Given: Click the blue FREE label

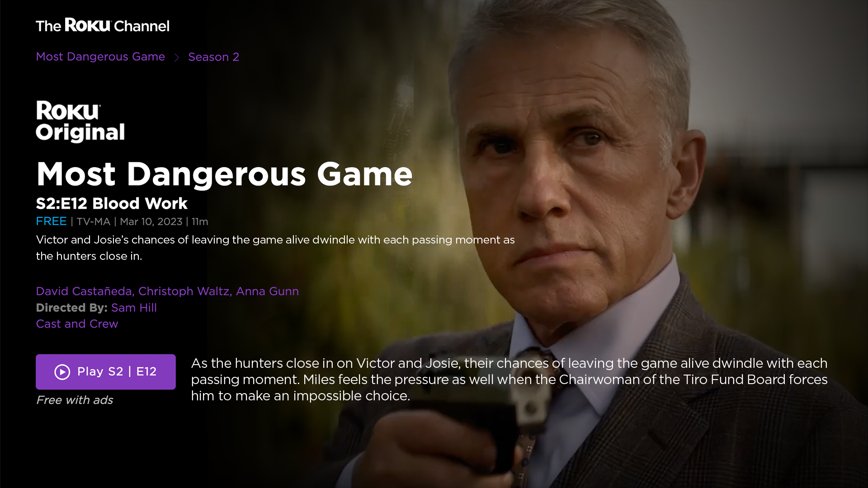Looking at the screenshot, I should point(51,221).
